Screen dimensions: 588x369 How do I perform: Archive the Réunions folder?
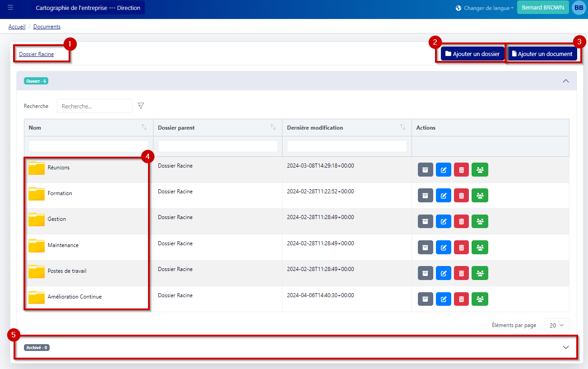(425, 170)
